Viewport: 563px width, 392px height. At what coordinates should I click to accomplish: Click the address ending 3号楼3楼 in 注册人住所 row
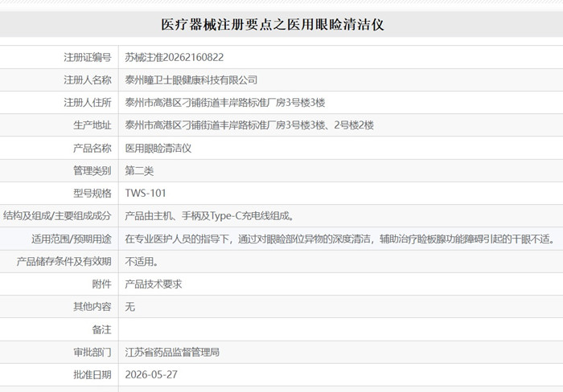tap(225, 103)
